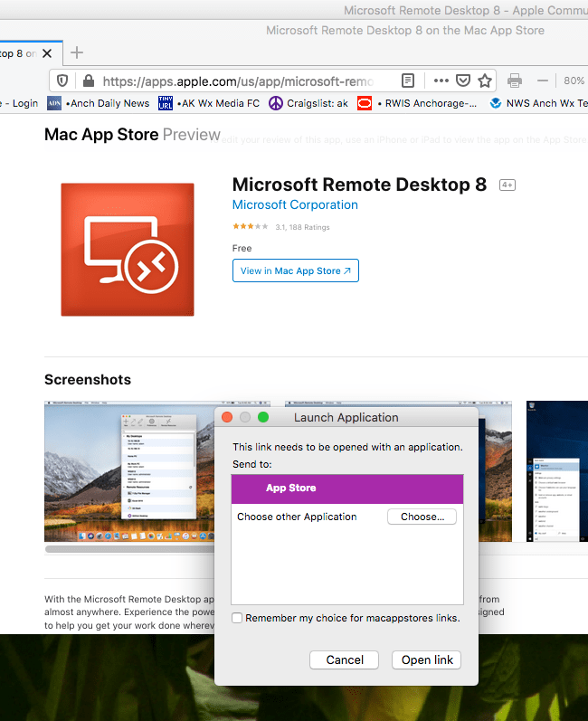588x721 pixels.
Task: Click green zoom button on dialog
Action: point(263,417)
